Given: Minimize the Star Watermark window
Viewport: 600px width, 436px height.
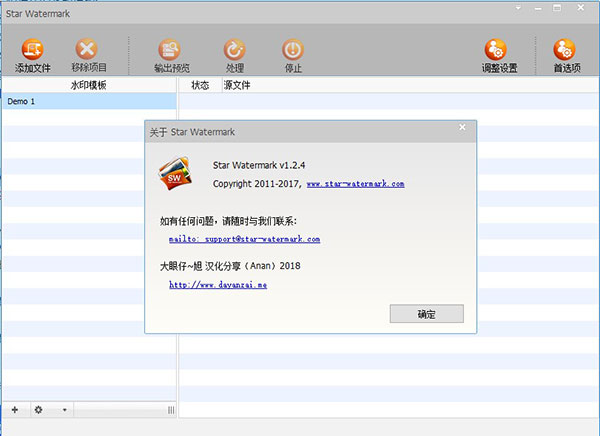Looking at the screenshot, I should [538, 8].
